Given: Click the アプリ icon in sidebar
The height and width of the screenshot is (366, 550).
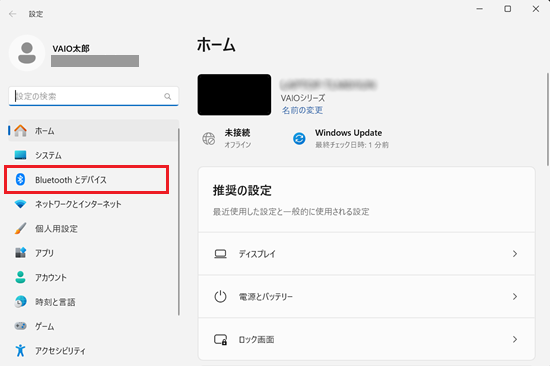Looking at the screenshot, I should pos(20,253).
